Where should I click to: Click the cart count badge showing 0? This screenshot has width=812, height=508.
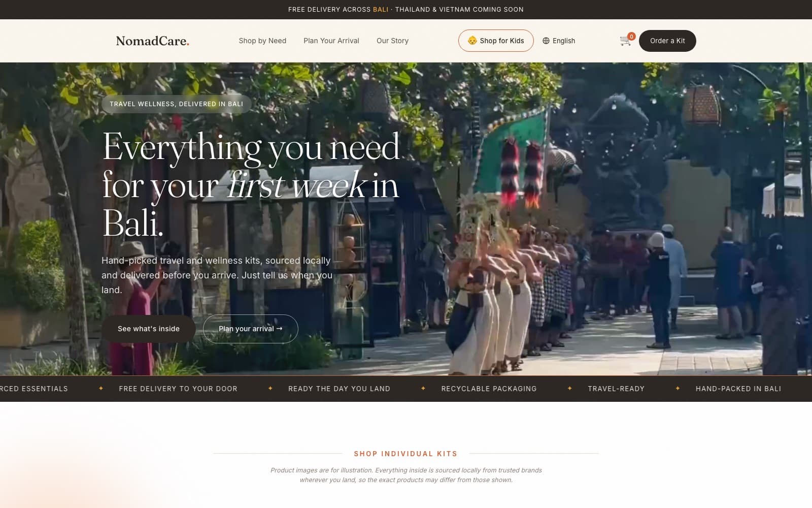631,36
